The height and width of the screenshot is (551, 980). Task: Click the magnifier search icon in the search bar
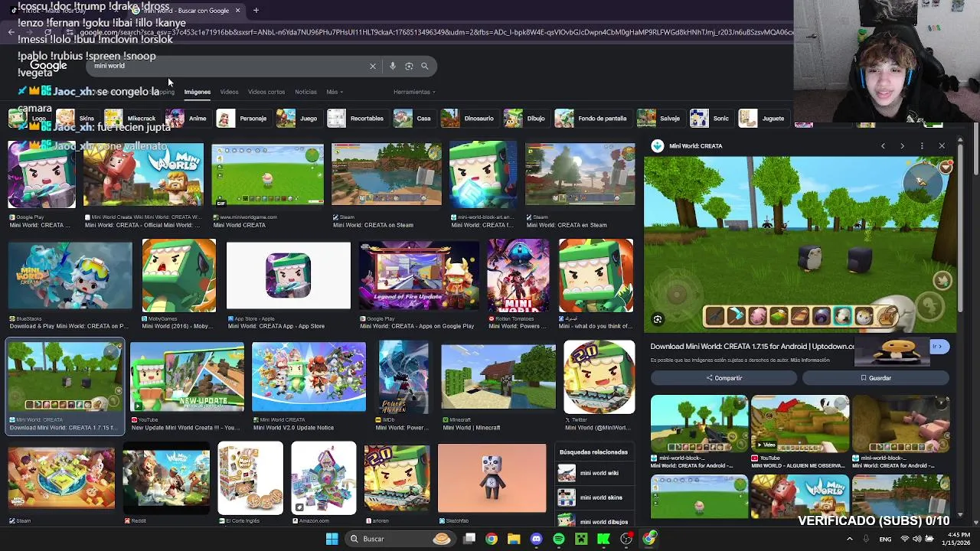click(x=425, y=66)
